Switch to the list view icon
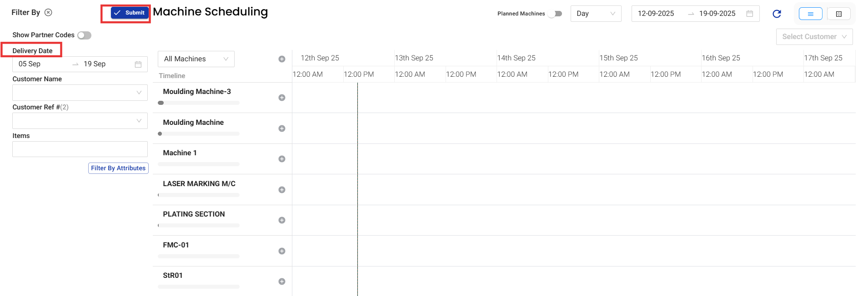This screenshot has width=868, height=296. 810,14
